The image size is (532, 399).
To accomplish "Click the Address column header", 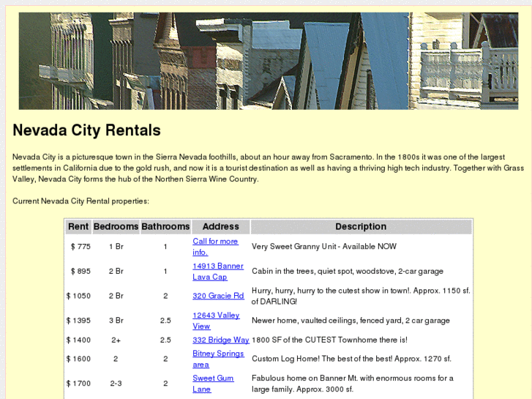I will tap(221, 226).
